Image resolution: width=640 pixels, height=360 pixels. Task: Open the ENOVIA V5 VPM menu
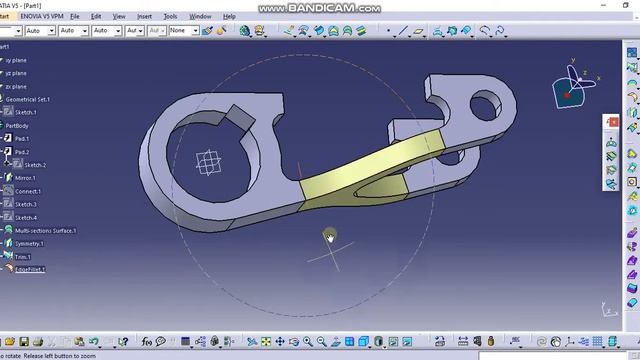[42, 16]
